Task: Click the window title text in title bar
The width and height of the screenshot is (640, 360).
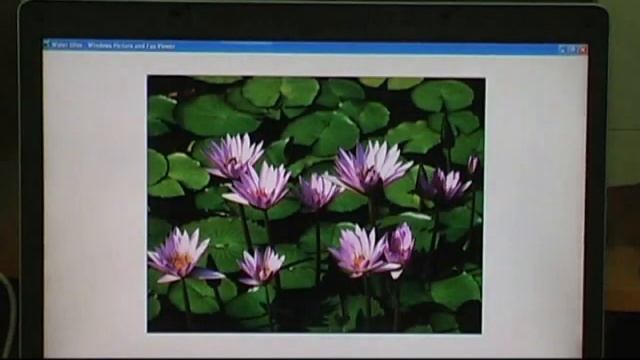Action: [x=113, y=45]
